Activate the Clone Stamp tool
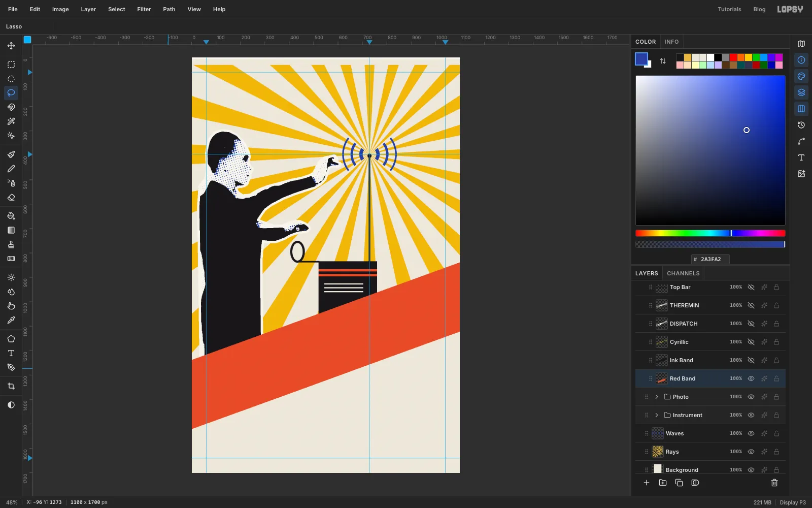The image size is (812, 508). point(11,244)
